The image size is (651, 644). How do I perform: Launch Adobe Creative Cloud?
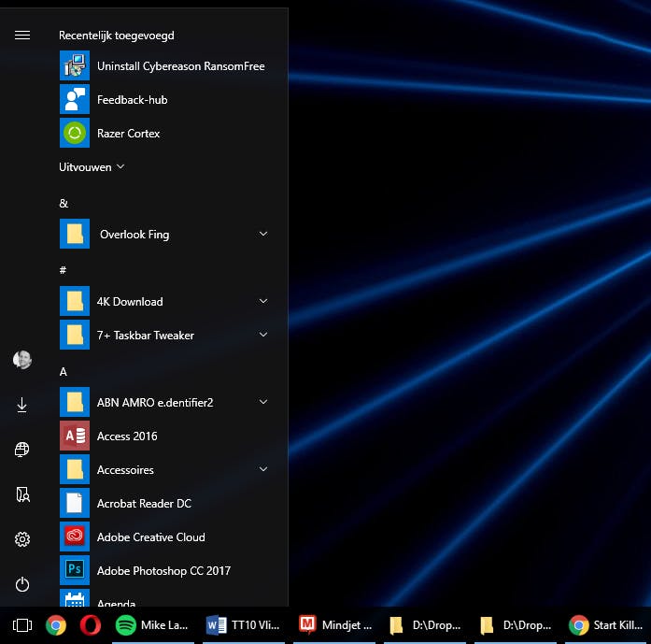point(149,537)
